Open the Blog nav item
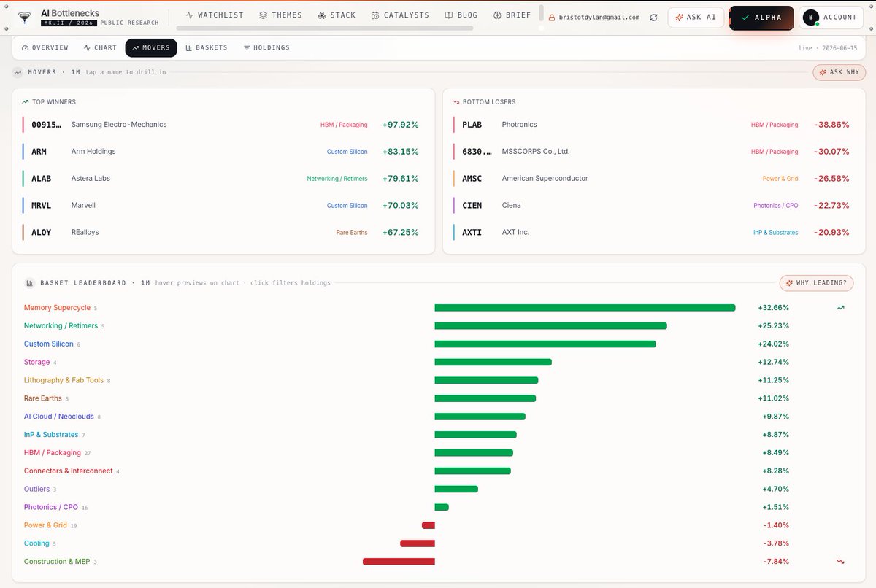 (x=461, y=15)
